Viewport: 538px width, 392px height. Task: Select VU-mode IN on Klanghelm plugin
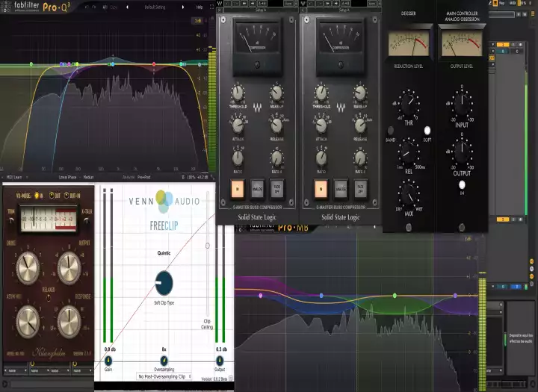37,196
